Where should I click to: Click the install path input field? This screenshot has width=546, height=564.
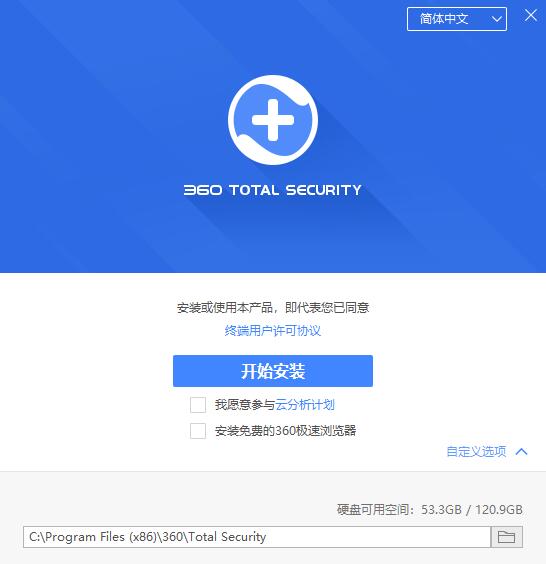pyautogui.click(x=257, y=537)
